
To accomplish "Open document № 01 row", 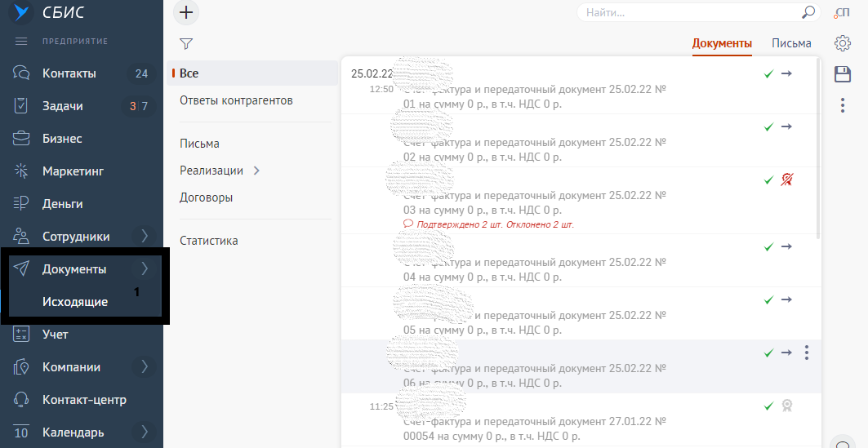I will [x=581, y=86].
